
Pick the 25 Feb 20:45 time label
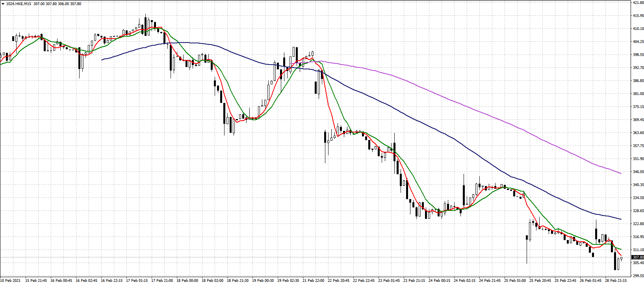[540, 281]
